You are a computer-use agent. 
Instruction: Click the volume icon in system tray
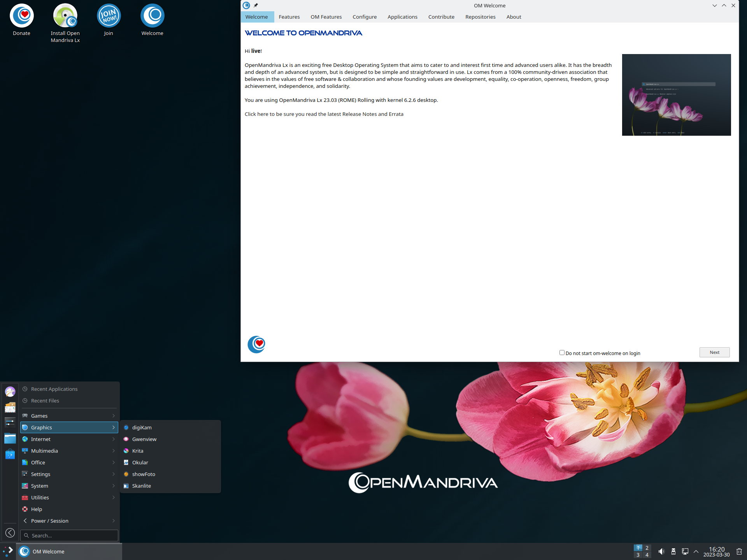[x=661, y=551]
